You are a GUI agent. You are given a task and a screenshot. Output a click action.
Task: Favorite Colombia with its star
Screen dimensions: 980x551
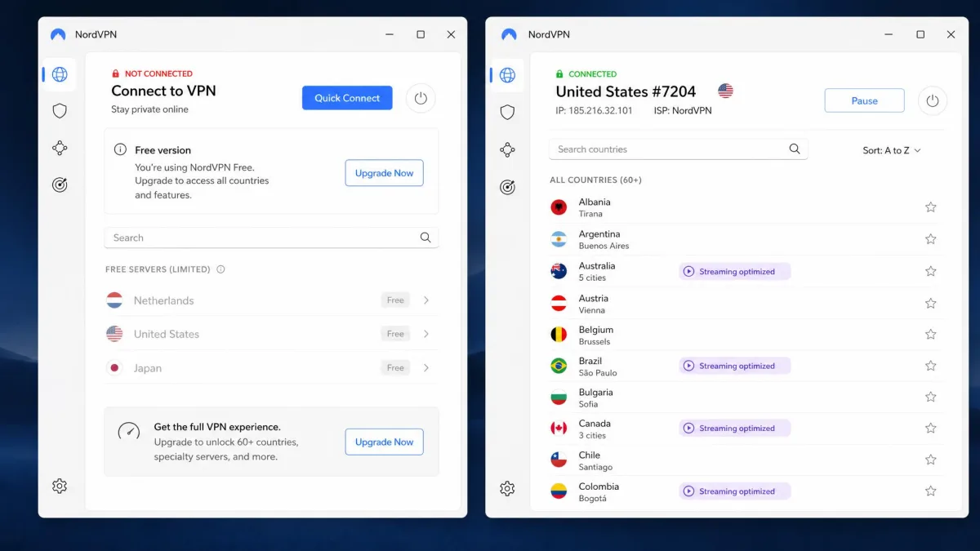(x=930, y=491)
